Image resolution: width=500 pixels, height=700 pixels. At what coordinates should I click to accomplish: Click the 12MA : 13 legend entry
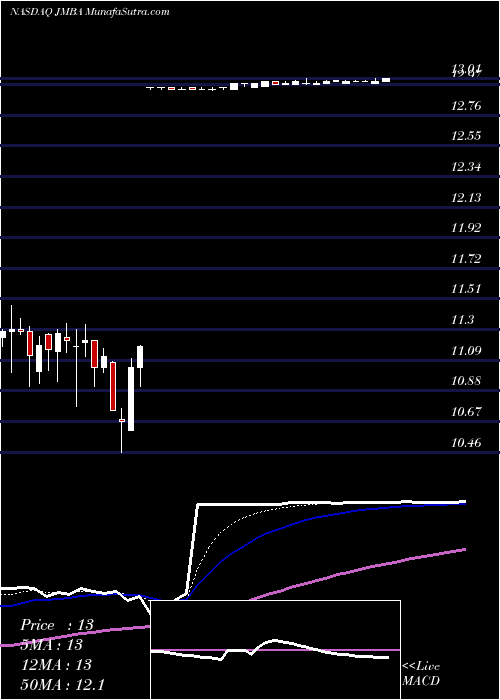56,665
